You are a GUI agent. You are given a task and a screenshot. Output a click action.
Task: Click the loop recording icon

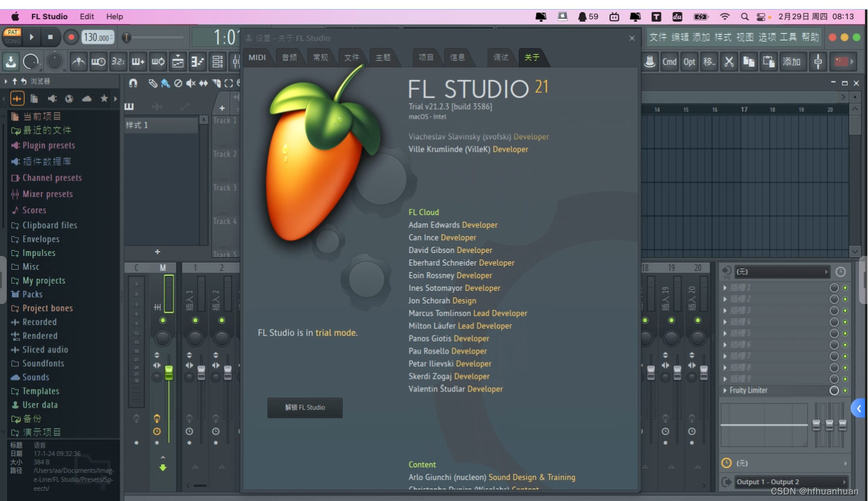pos(158,61)
